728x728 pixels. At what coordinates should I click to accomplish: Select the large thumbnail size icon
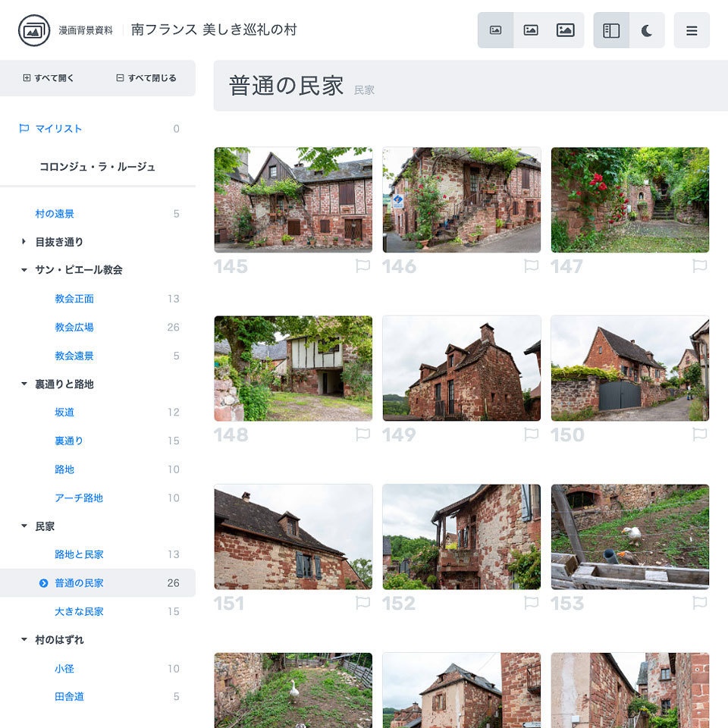point(565,30)
